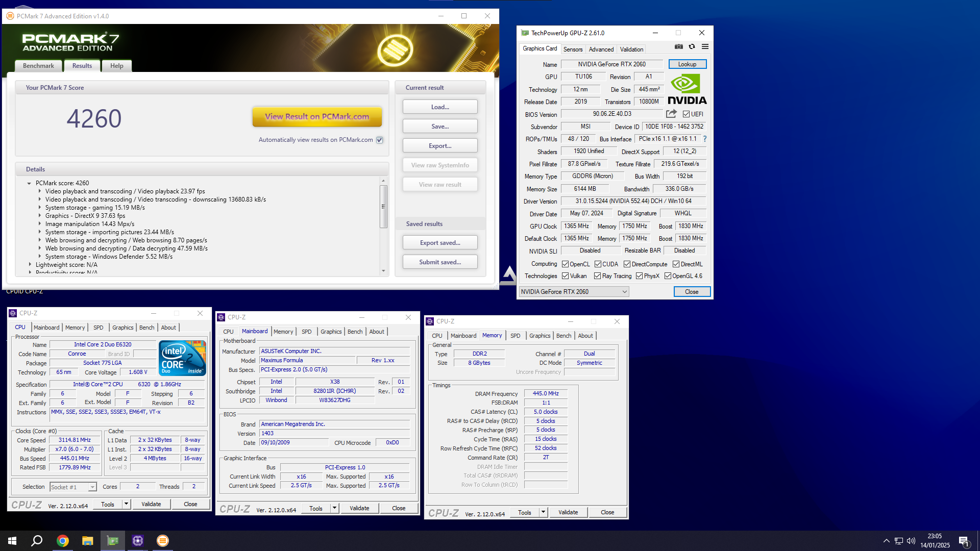Open Tools dropdown arrow in CPU-Z CPU window

(126, 504)
